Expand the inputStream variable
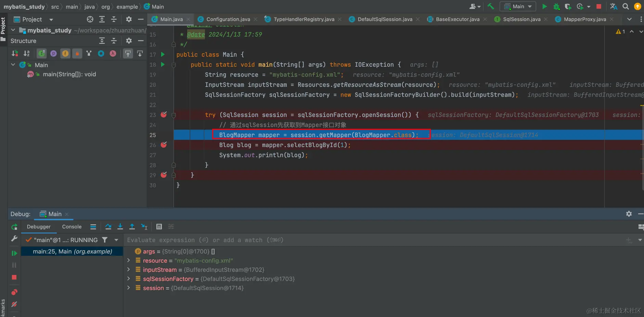The image size is (644, 317). click(x=129, y=269)
